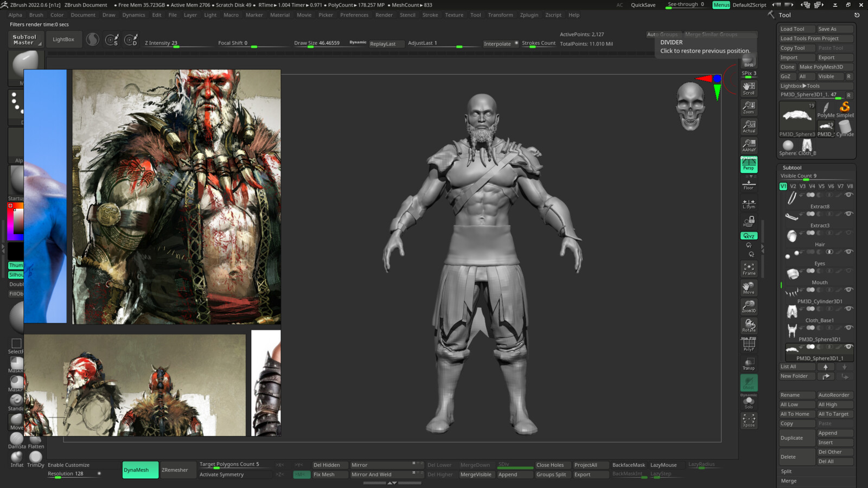This screenshot has width=868, height=488.
Task: Open the color picker square
Action: [x=16, y=222]
